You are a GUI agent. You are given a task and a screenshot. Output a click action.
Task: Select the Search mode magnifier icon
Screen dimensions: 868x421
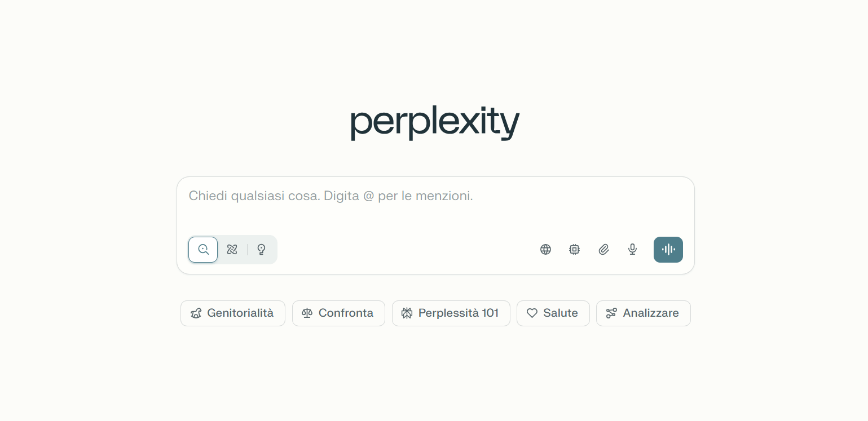point(202,249)
